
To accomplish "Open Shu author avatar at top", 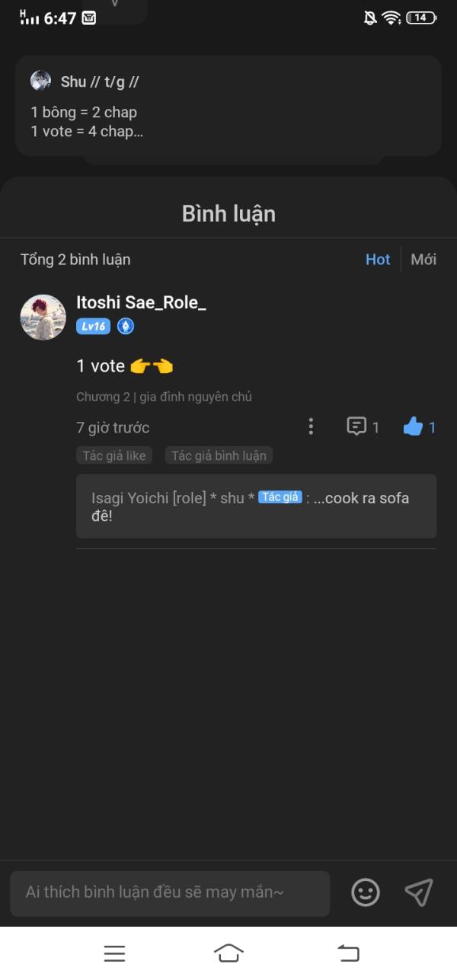I will tap(40, 81).
